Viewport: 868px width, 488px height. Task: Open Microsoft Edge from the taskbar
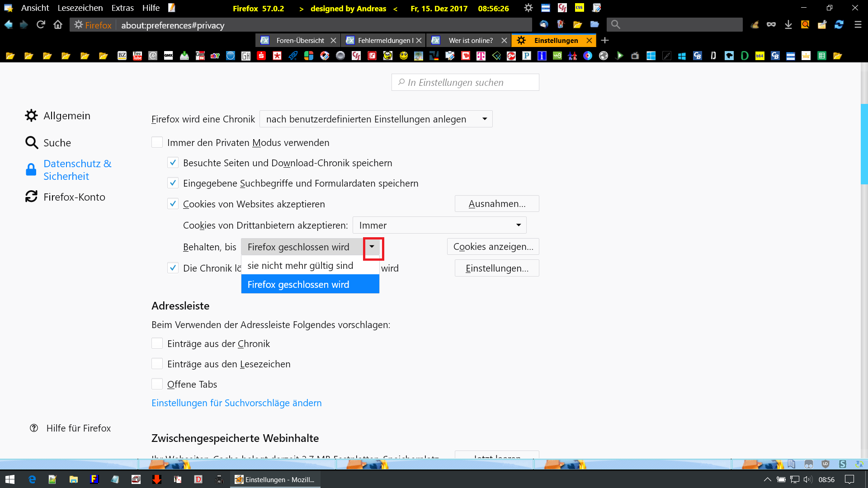[32, 479]
